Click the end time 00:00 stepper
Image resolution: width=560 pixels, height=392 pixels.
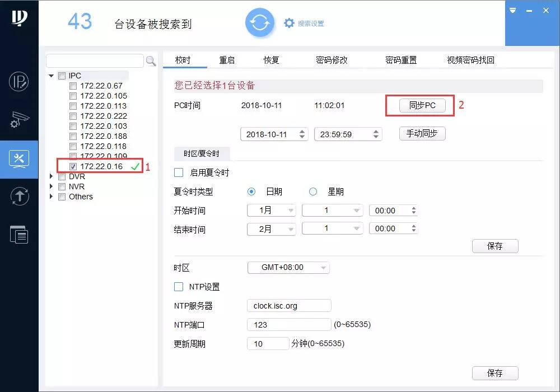pyautogui.click(x=414, y=228)
